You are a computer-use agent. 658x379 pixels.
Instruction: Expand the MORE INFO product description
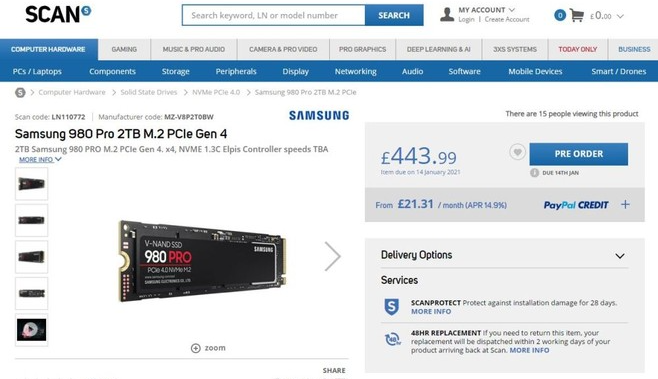(40, 159)
